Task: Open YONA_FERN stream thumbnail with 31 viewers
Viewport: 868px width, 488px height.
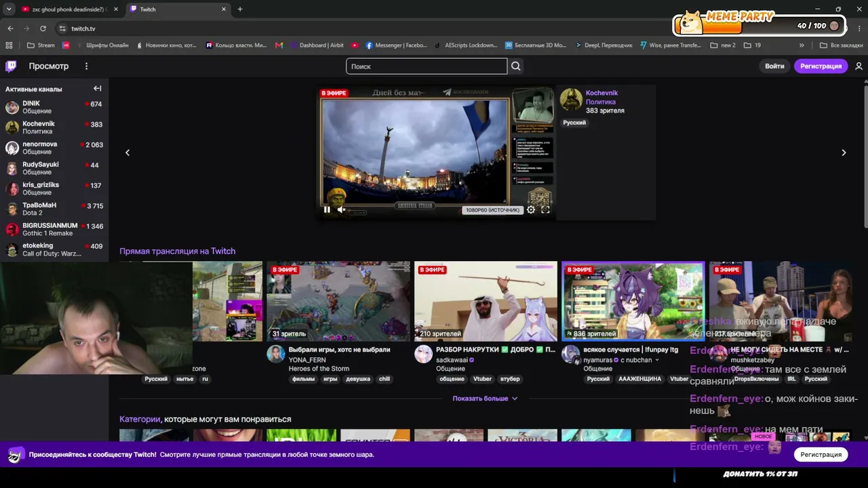Action: [x=338, y=301]
